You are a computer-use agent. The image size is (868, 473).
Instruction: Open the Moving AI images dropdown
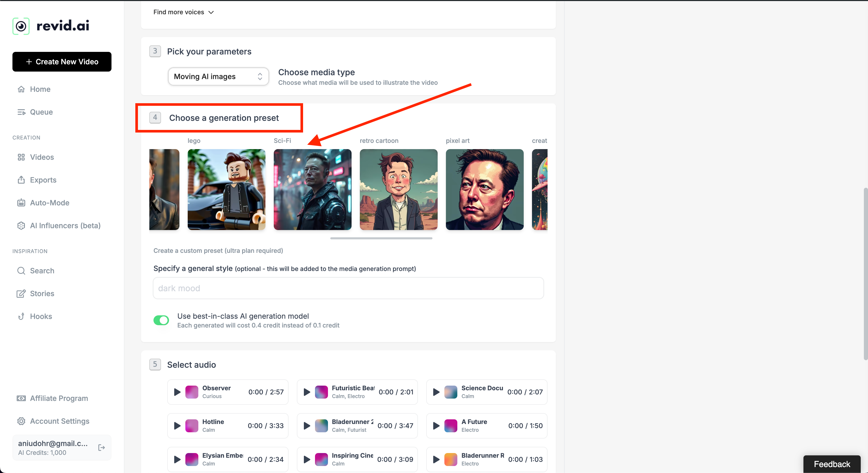coord(218,76)
